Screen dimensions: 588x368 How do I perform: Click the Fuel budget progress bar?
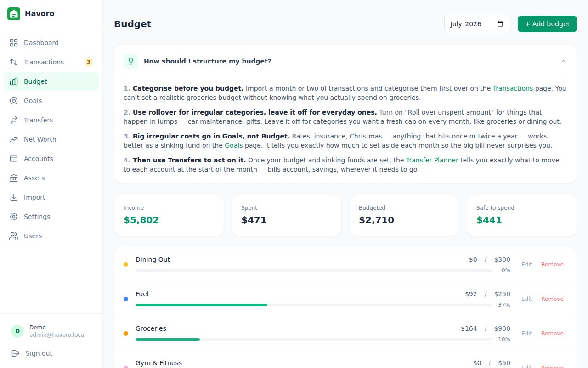click(314, 305)
